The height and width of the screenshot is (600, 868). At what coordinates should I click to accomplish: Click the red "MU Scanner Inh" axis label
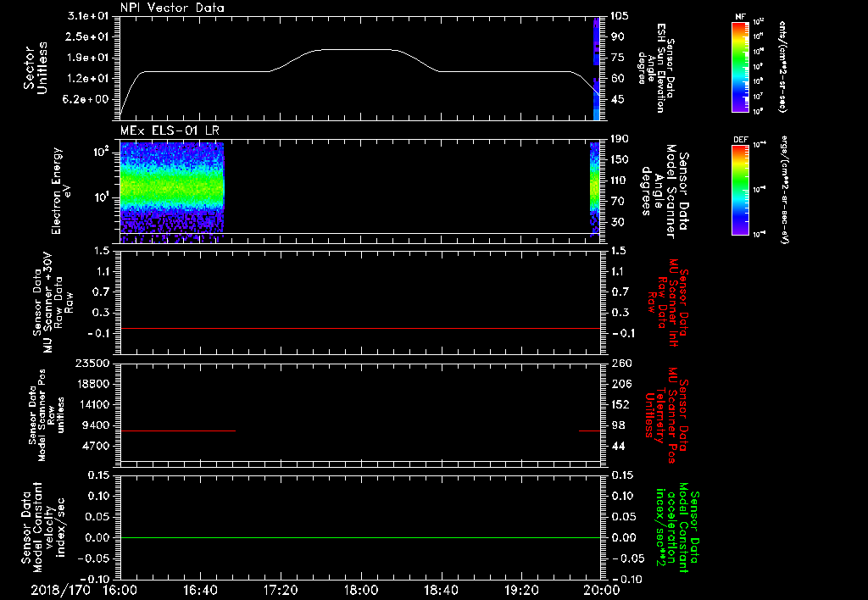tap(669, 303)
